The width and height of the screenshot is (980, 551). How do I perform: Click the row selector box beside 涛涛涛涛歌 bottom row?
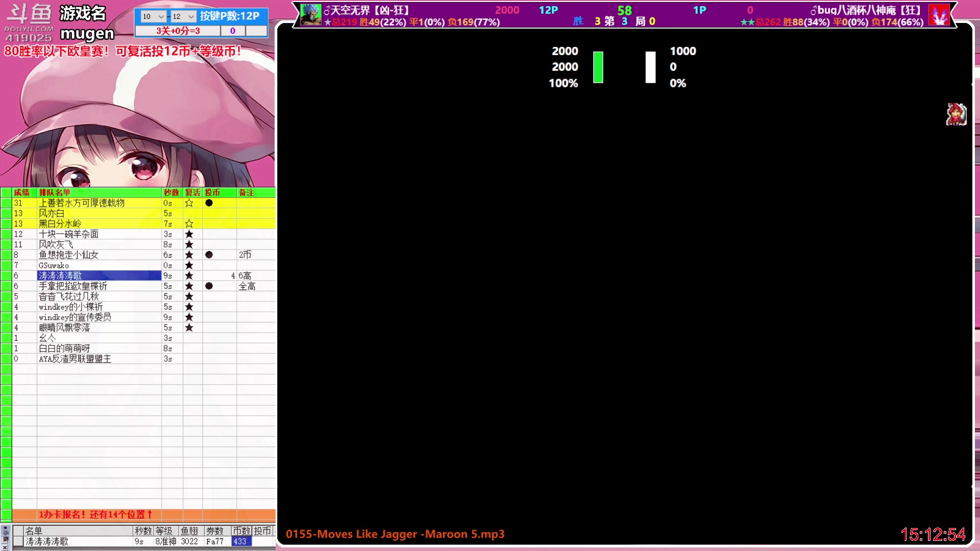(18, 541)
